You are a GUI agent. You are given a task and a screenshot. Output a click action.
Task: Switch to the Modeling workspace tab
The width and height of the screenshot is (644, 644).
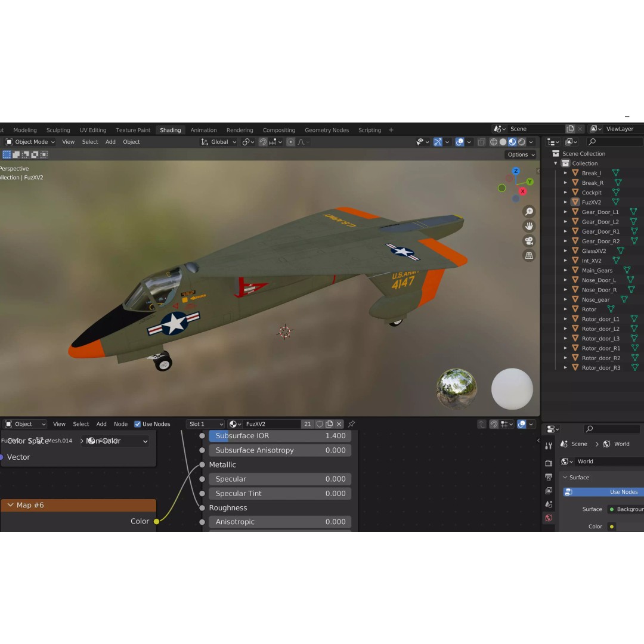pyautogui.click(x=25, y=130)
